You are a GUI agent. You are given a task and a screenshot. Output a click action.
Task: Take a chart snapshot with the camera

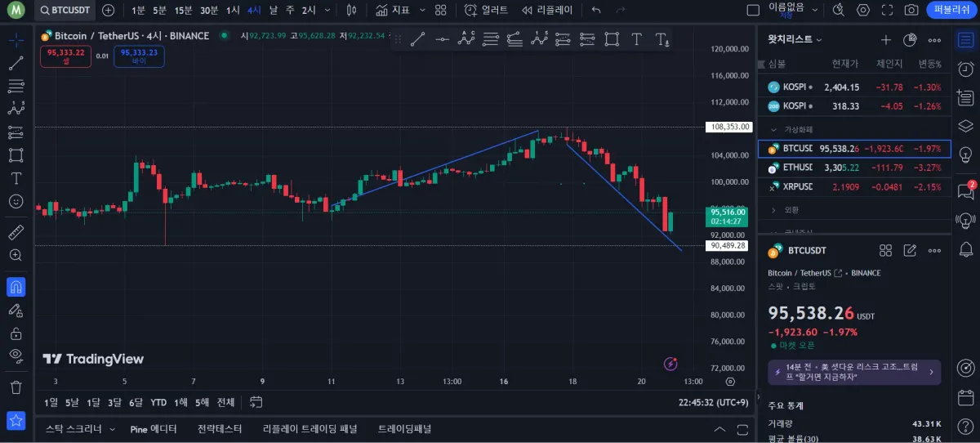point(911,10)
